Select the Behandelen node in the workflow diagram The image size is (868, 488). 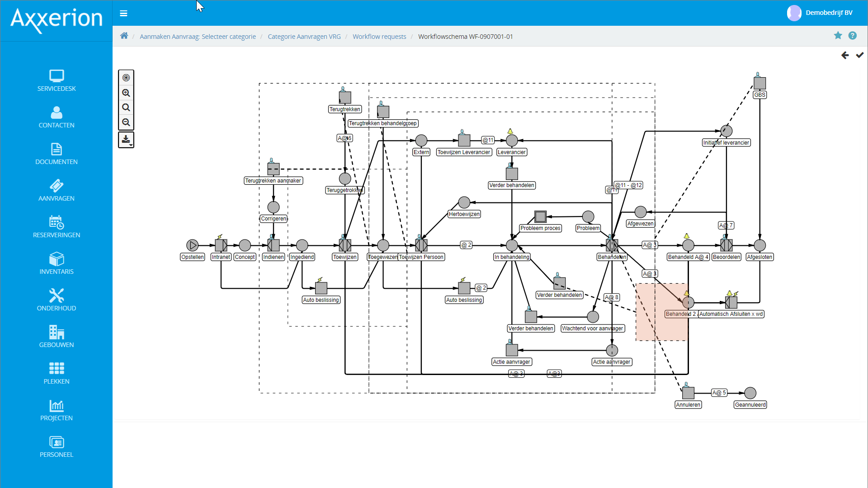[x=612, y=245]
